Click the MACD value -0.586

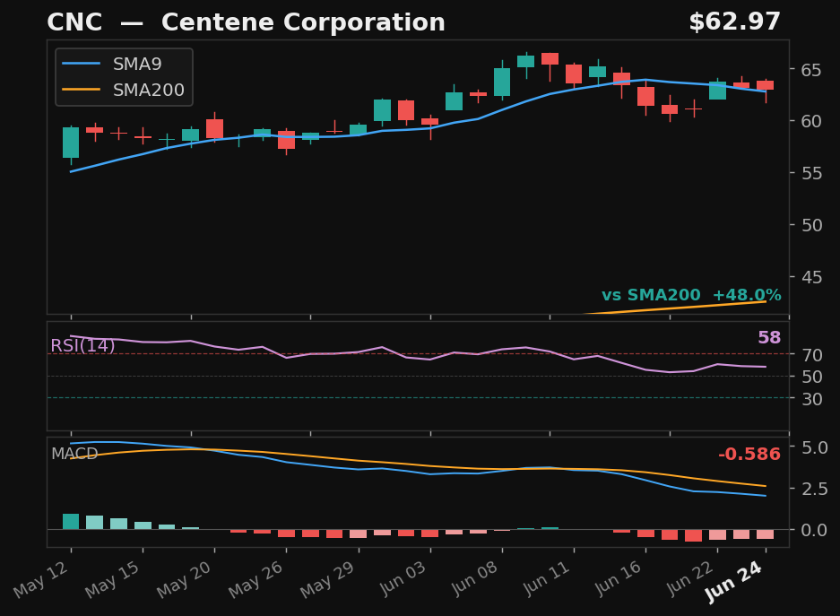coord(749,455)
